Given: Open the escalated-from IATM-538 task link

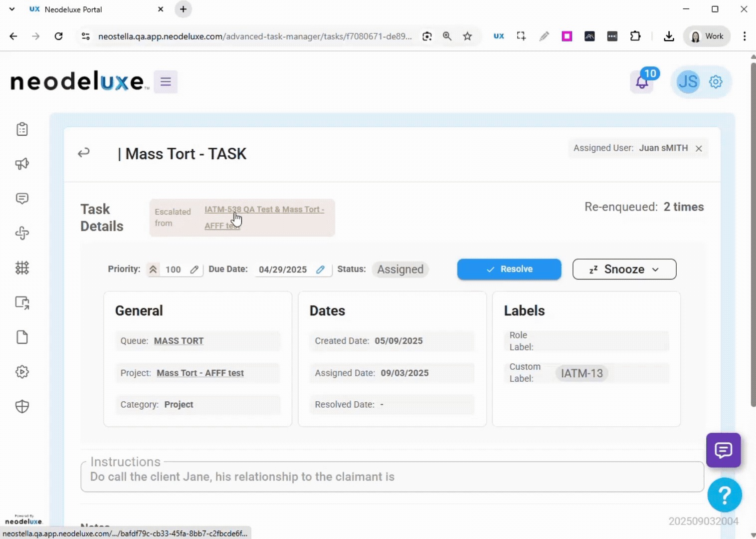Looking at the screenshot, I should (264, 210).
